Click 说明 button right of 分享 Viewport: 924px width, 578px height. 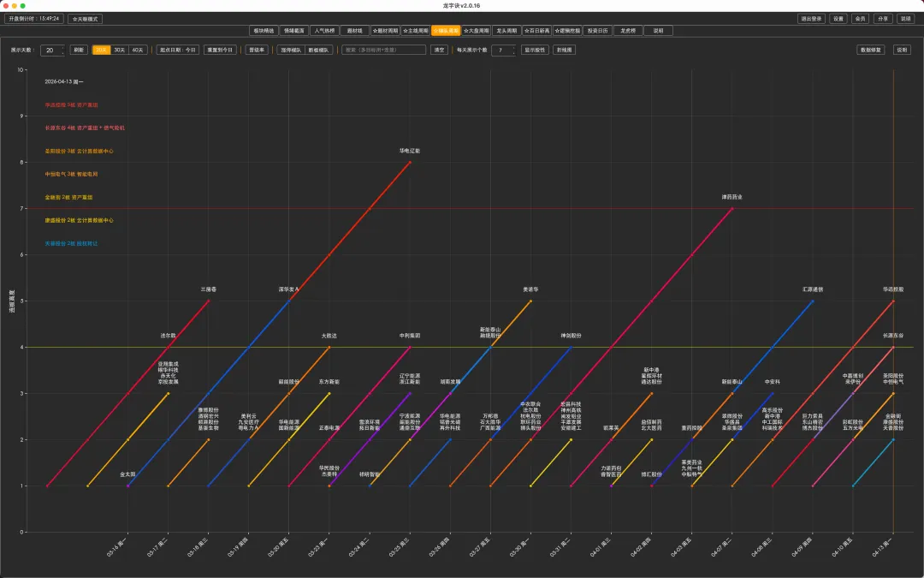(906, 19)
